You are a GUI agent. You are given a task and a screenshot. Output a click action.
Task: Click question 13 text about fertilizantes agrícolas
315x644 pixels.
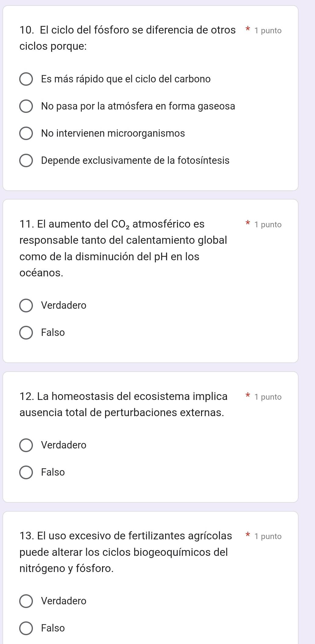click(x=125, y=552)
